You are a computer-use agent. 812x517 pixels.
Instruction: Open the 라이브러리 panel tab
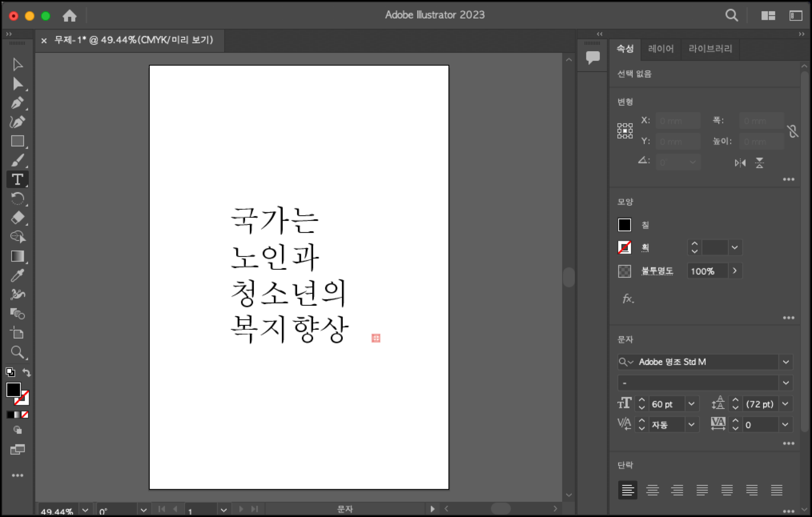[x=710, y=49]
